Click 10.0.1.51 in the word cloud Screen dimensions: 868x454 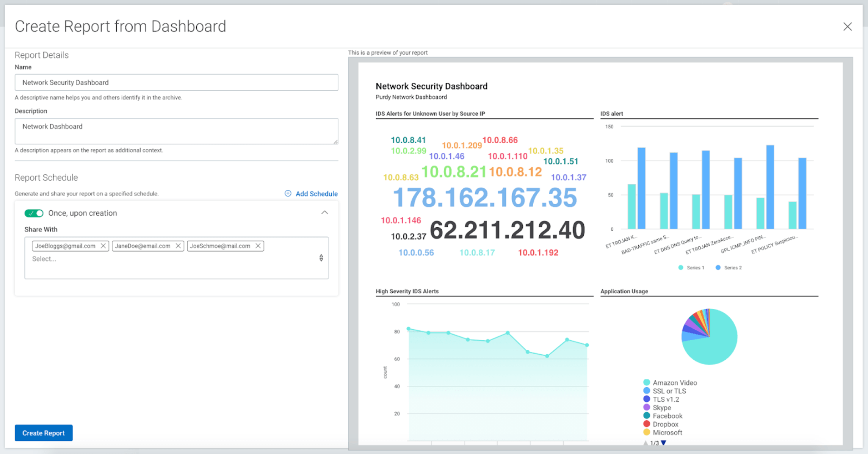(x=561, y=161)
